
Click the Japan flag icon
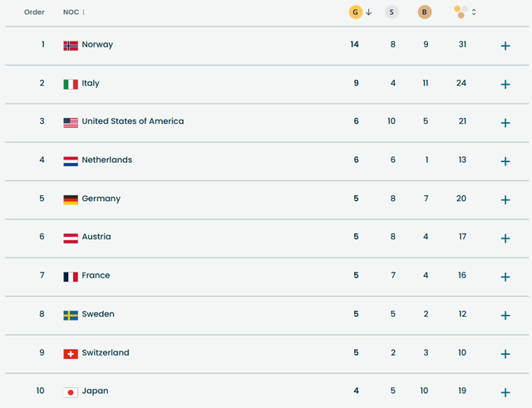71,391
